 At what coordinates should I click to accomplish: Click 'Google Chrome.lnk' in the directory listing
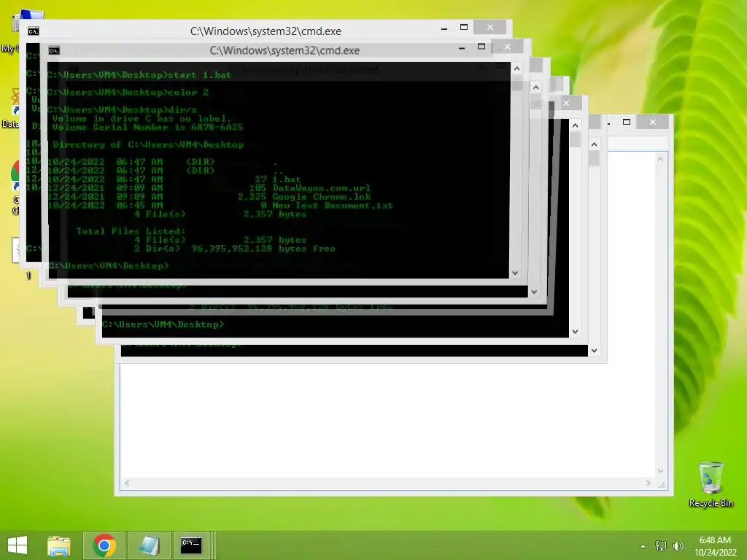pos(322,197)
